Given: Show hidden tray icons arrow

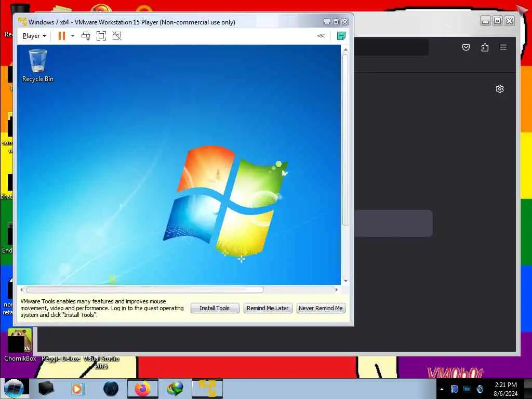Looking at the screenshot, I should 442,389.
